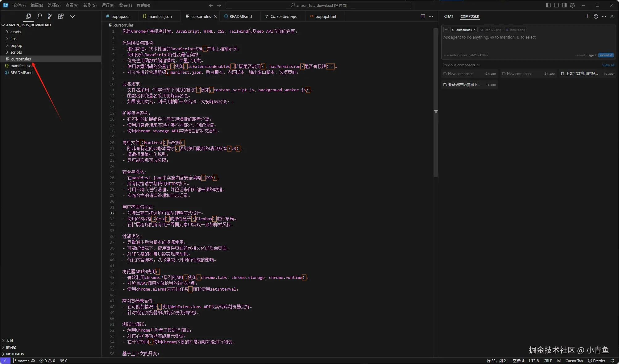The width and height of the screenshot is (619, 364).
Task: Switch composer mode to normal
Action: point(580,55)
